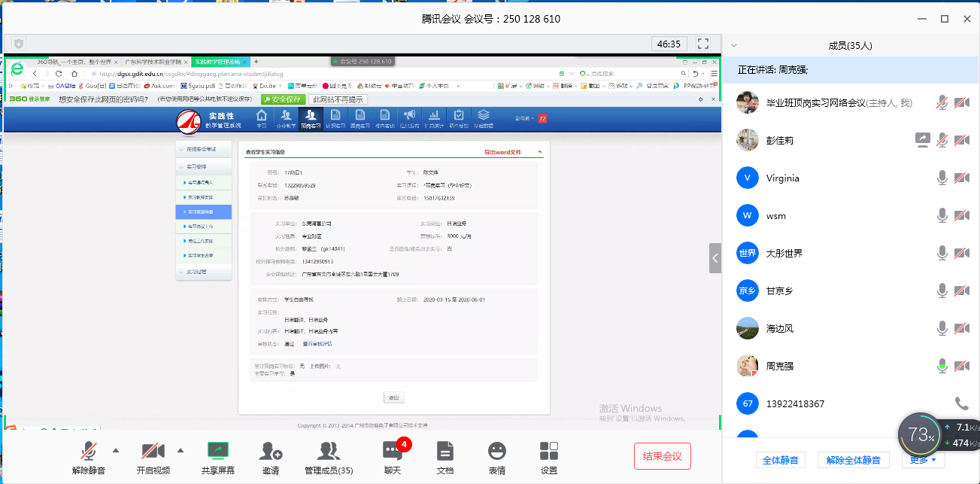Open a new tab with the plus button

(x=256, y=61)
